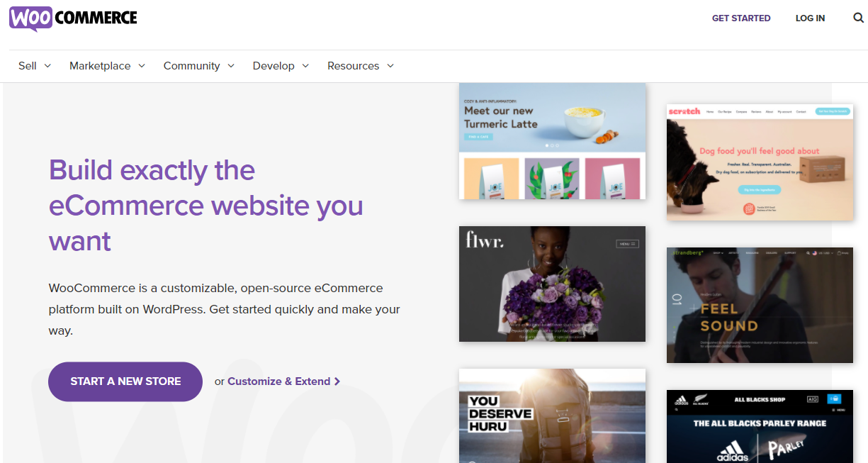Click the flwr. site MENU icon
This screenshot has width=868, height=463.
[x=628, y=244]
